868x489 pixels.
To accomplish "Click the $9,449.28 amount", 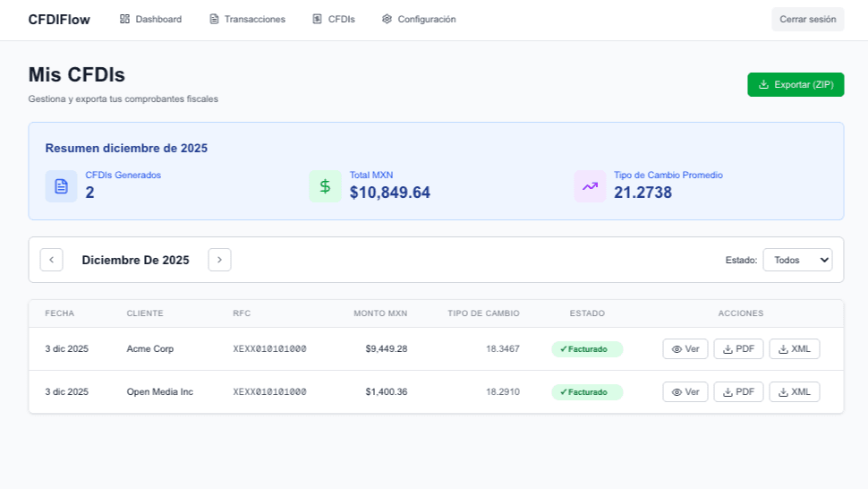I will pos(387,349).
